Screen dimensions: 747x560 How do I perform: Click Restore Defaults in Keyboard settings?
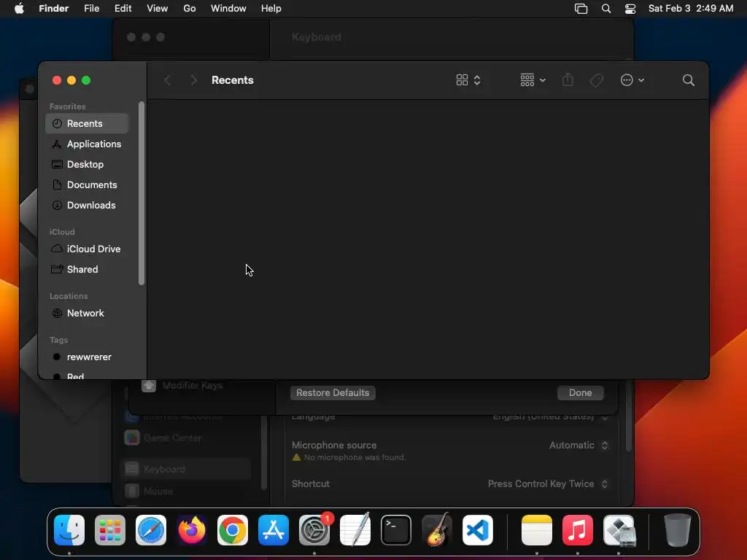coord(333,393)
